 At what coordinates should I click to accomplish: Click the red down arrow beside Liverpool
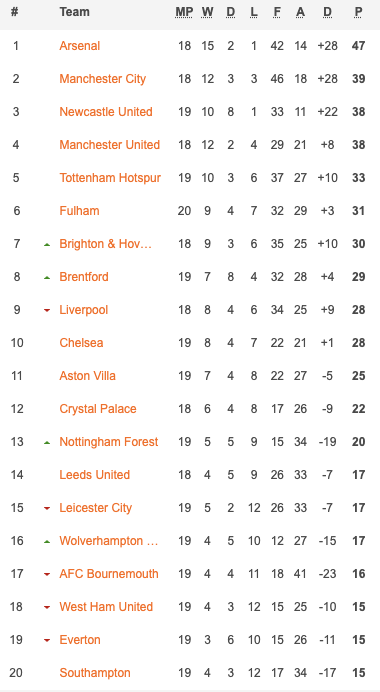click(47, 310)
